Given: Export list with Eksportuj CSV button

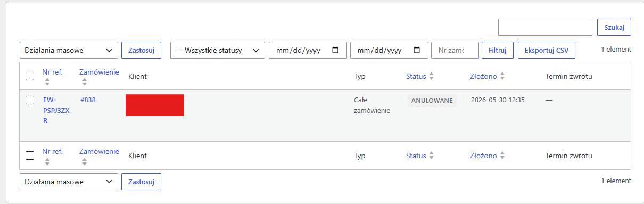Looking at the screenshot, I should point(547,50).
